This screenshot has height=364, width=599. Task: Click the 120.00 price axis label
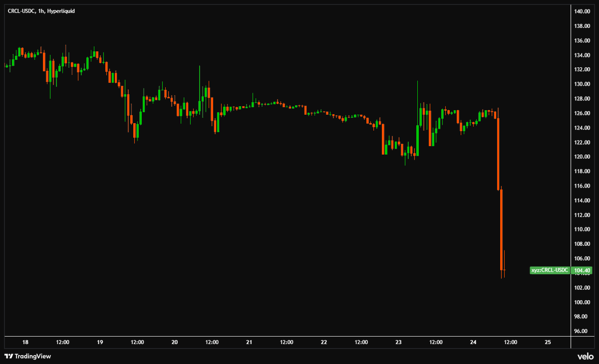[x=583, y=157]
